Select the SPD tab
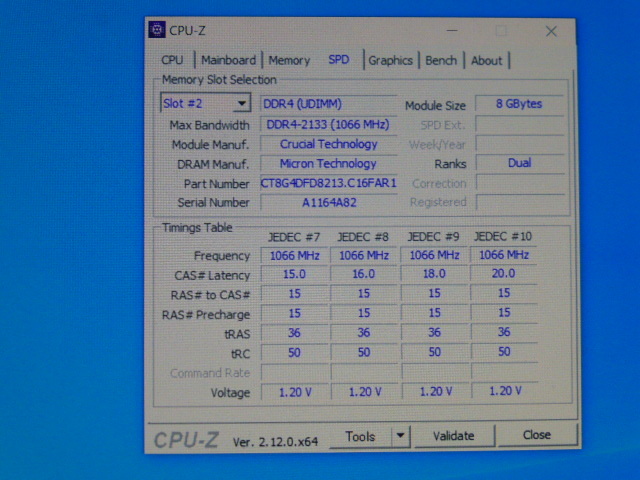 click(339, 60)
